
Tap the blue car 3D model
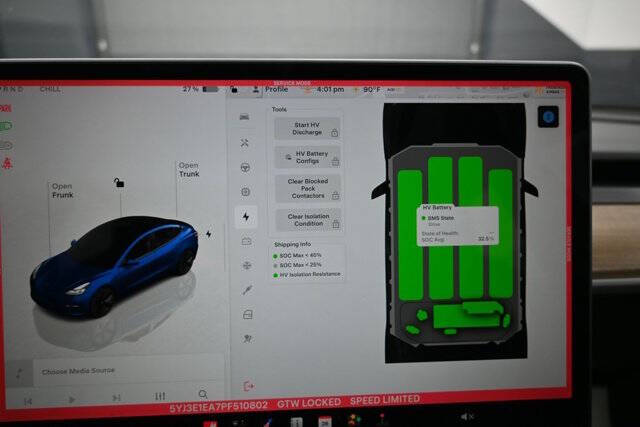(x=114, y=267)
